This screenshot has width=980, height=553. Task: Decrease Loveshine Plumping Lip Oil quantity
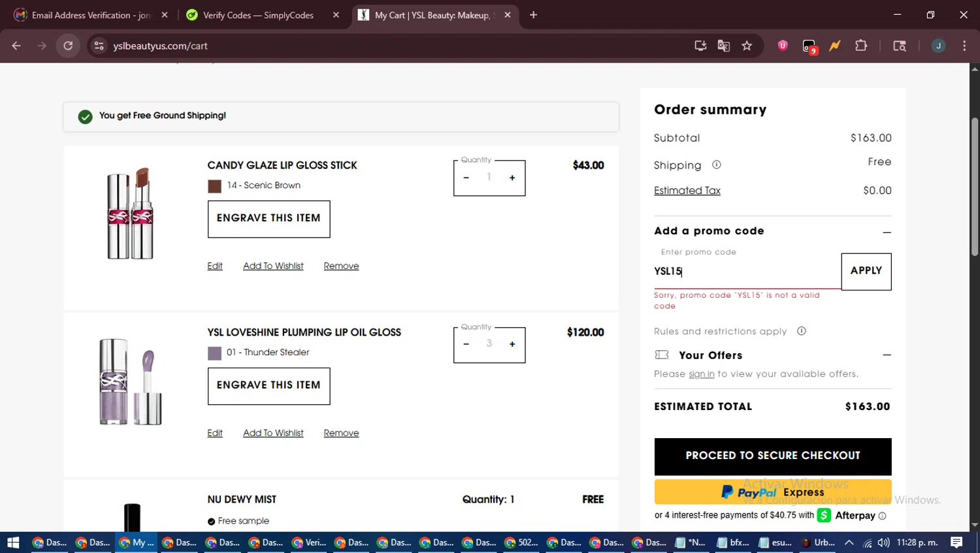(x=466, y=344)
